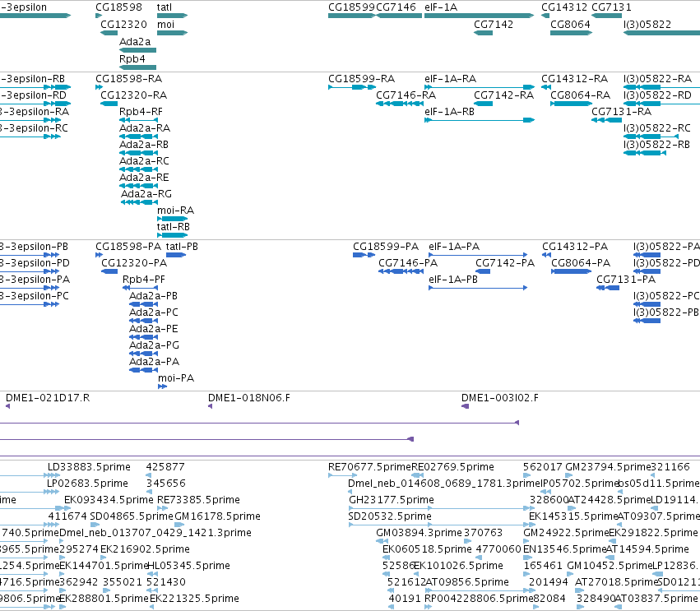Image resolution: width=700 pixels, height=611 pixels.
Task: Select the Ada2a-PG protein label
Action: tap(154, 345)
